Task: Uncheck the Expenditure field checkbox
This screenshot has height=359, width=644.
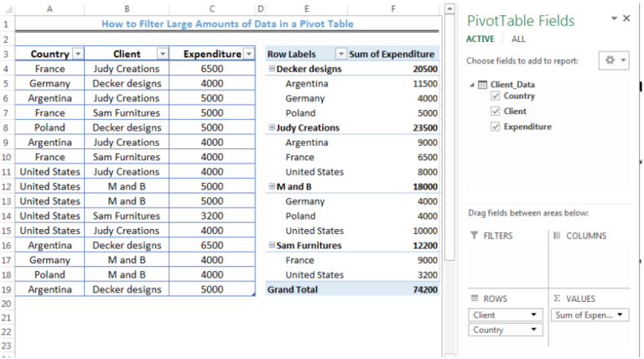Action: click(496, 127)
